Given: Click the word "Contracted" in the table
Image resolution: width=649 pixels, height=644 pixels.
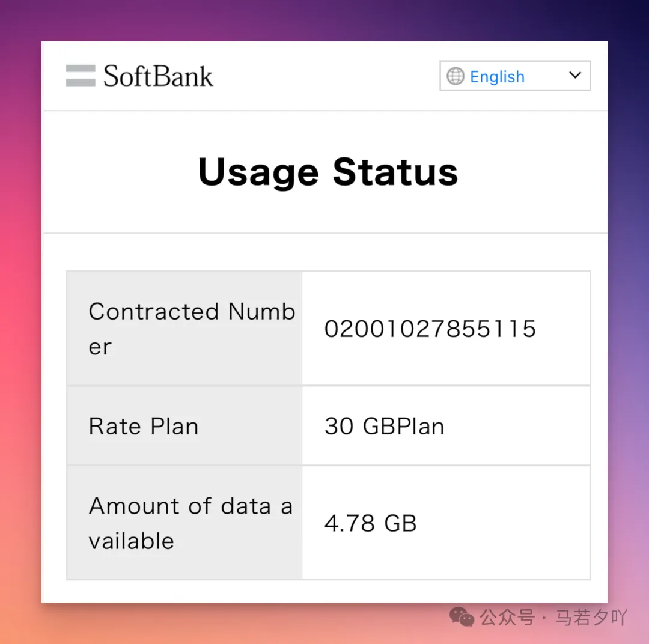Looking at the screenshot, I should [x=153, y=311].
